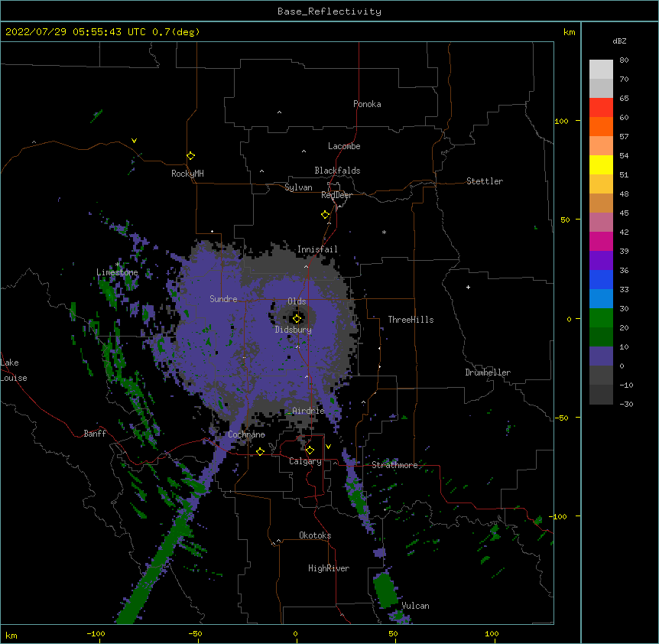659x644 pixels.
Task: Click the white asterisk marker east of Innisfail
Action: (x=384, y=232)
